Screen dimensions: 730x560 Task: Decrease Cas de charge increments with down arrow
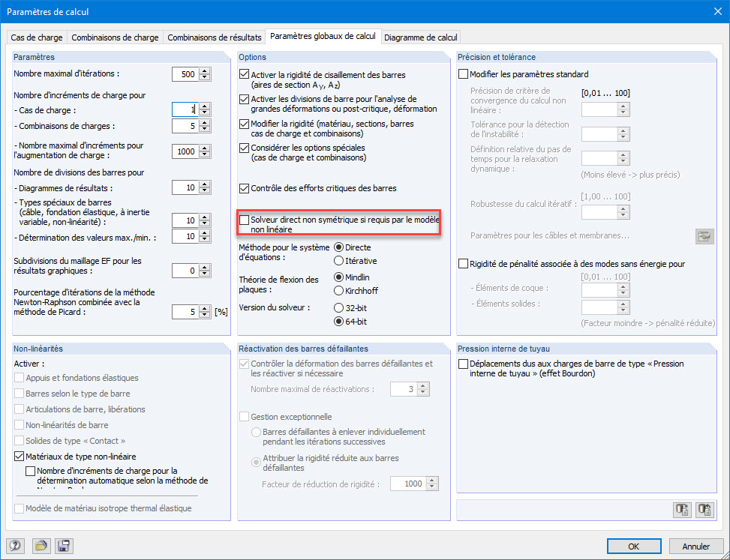[x=205, y=113]
